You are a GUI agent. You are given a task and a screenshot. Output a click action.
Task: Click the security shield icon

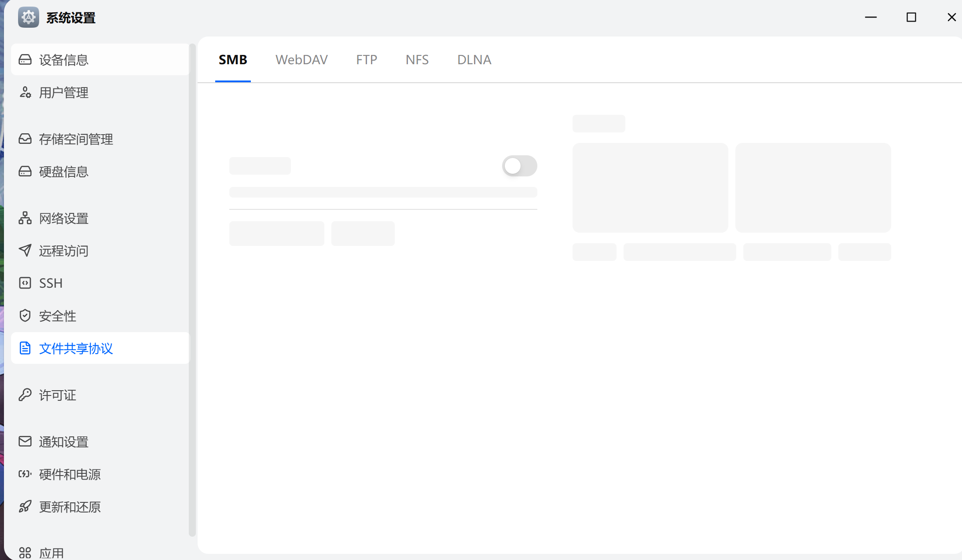(x=25, y=315)
